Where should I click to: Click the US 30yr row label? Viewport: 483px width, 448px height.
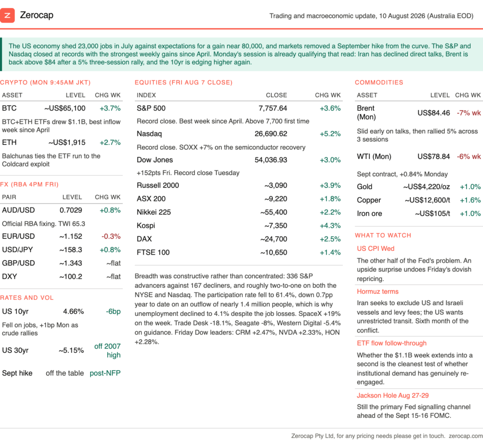point(15,350)
